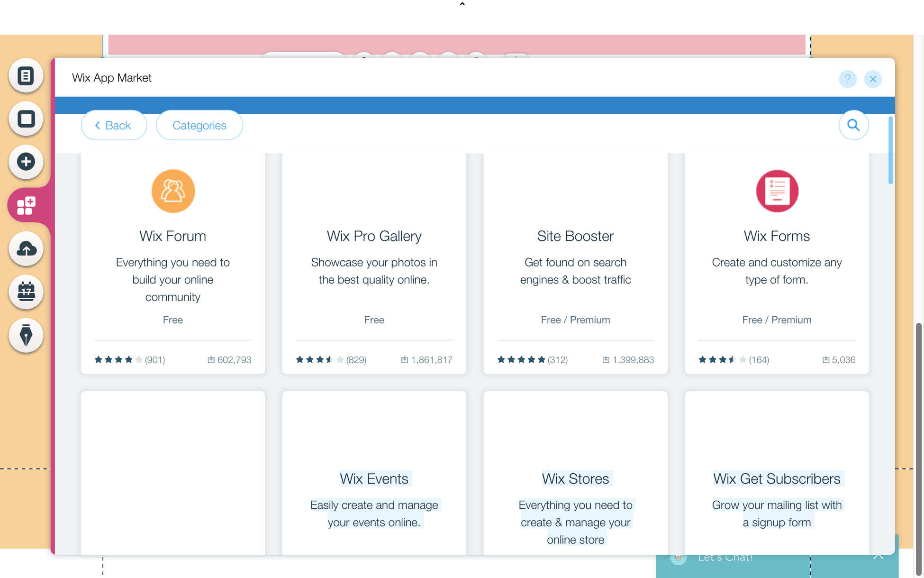Screen dimensions: 924x578
Task: Click the App Market help question icon
Action: [847, 79]
